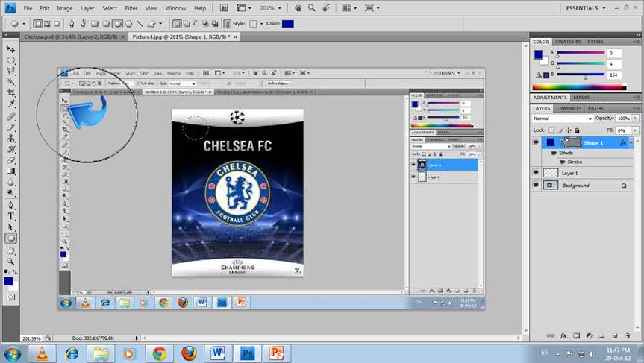Click Launch Bridge icon in top bar

(x=224, y=7)
